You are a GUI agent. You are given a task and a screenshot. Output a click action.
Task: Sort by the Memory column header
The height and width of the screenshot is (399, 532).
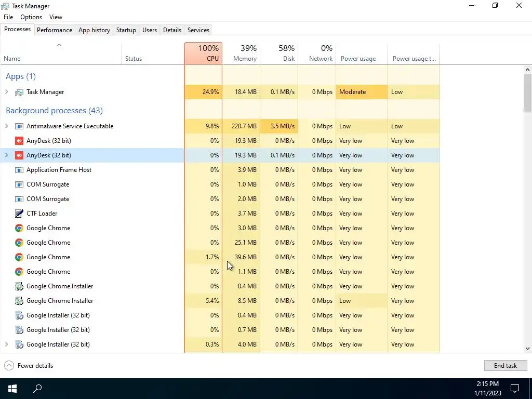coord(241,54)
